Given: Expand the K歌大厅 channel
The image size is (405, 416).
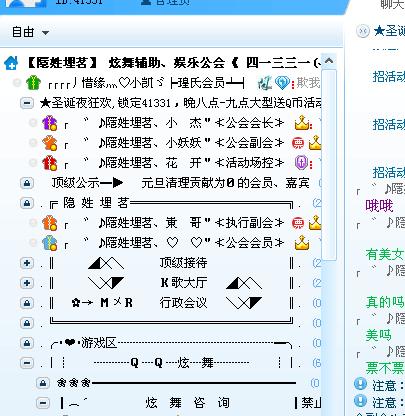Looking at the screenshot, I should click(x=27, y=283).
